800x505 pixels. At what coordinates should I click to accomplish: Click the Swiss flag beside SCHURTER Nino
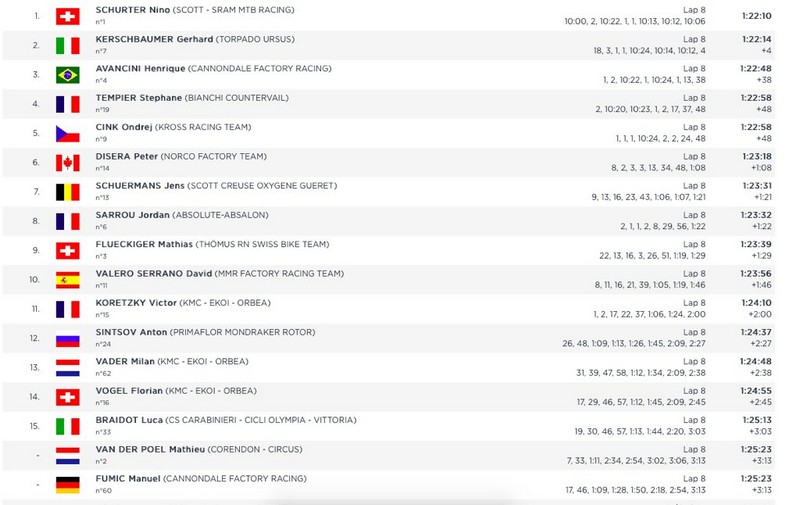tap(67, 16)
